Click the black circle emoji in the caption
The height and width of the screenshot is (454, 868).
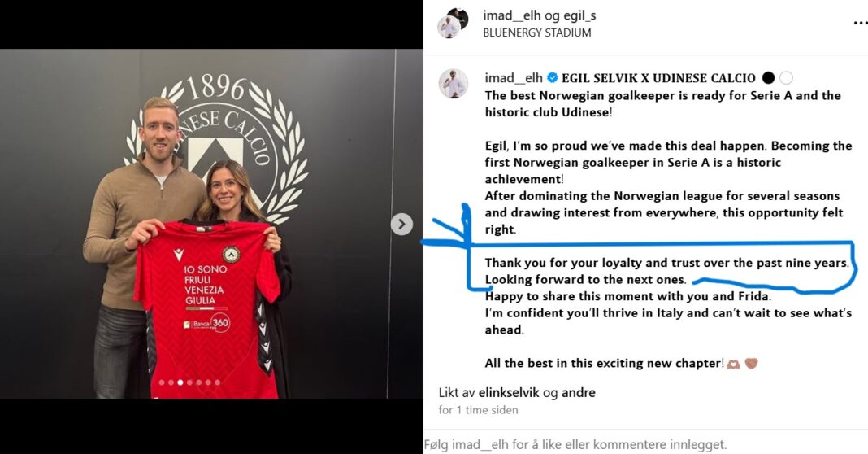(x=768, y=77)
